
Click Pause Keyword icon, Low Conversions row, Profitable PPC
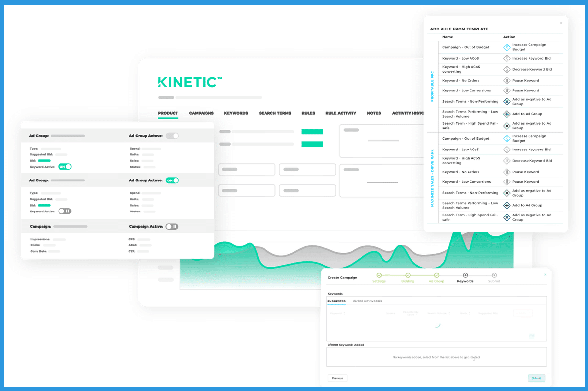(506, 90)
